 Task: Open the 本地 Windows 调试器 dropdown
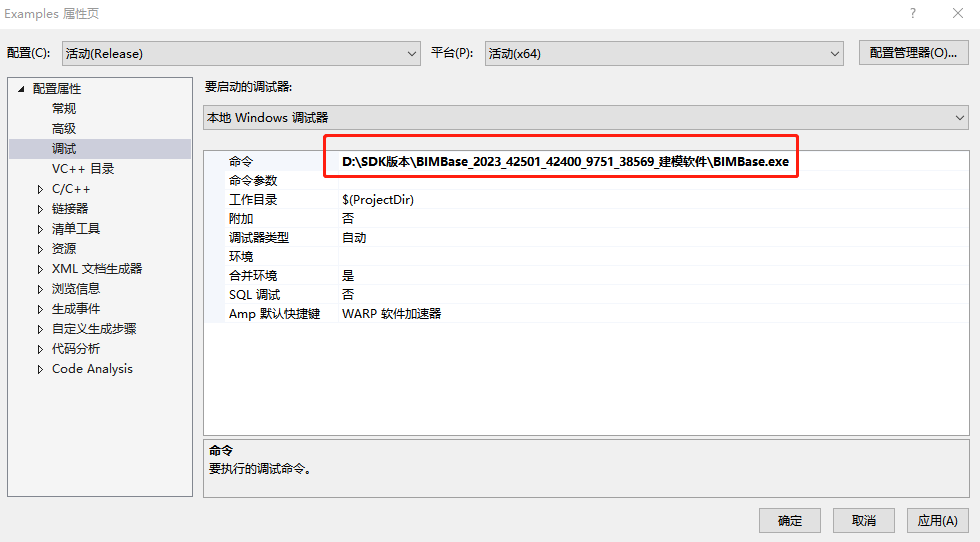point(586,118)
